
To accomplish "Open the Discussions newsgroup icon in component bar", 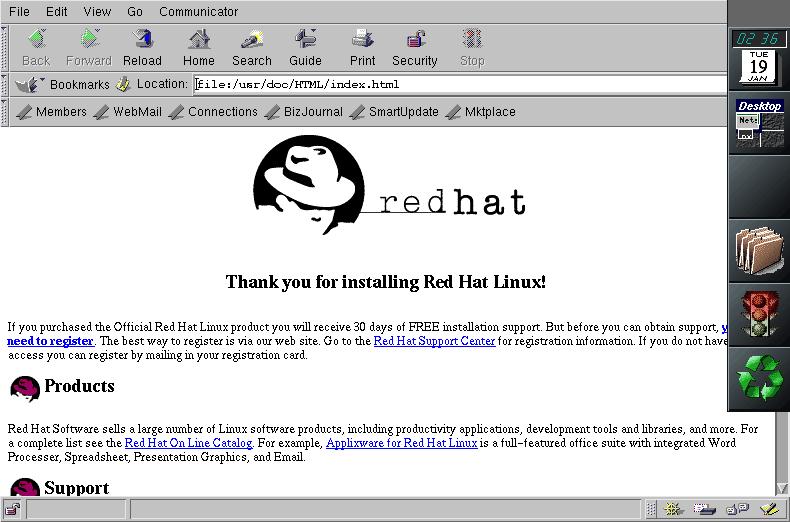I will pos(737,509).
